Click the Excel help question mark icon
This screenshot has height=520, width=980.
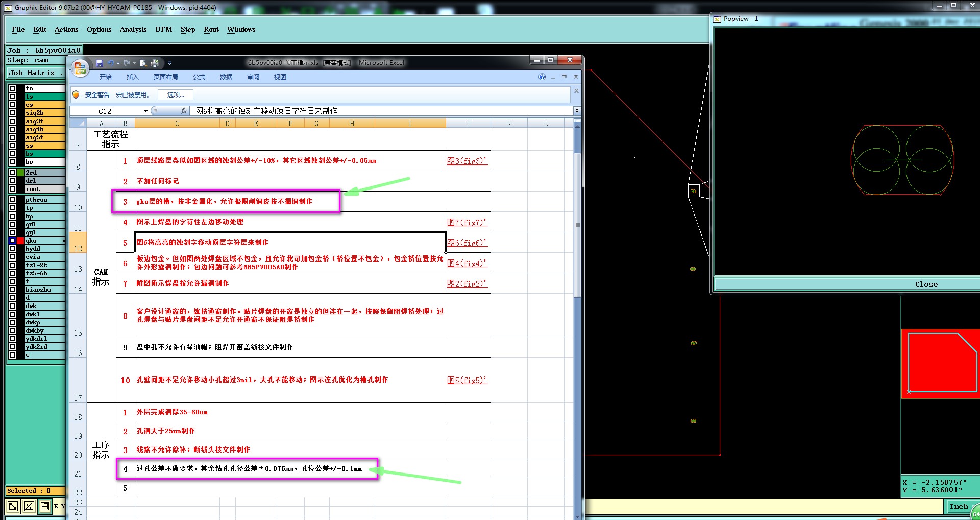[x=542, y=77]
